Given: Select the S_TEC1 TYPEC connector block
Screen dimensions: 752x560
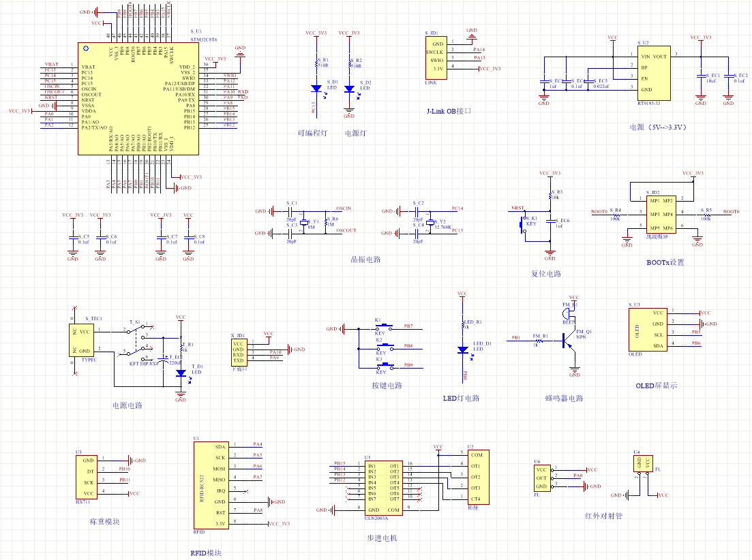Looking at the screenshot, I should coord(85,339).
